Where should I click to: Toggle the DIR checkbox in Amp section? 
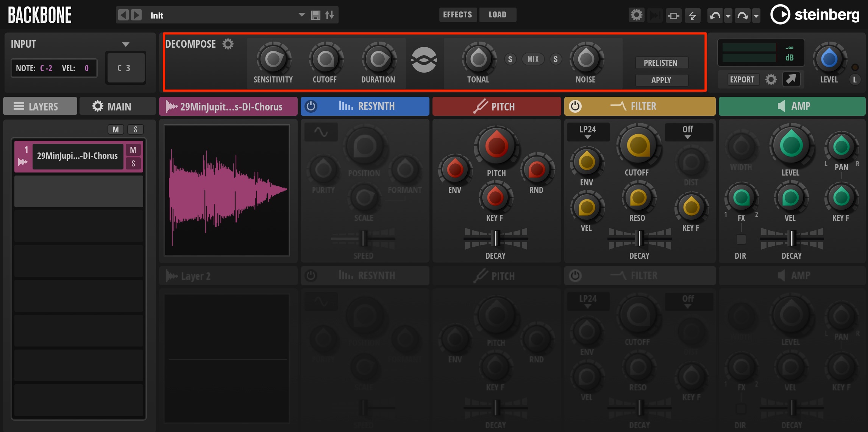741,239
